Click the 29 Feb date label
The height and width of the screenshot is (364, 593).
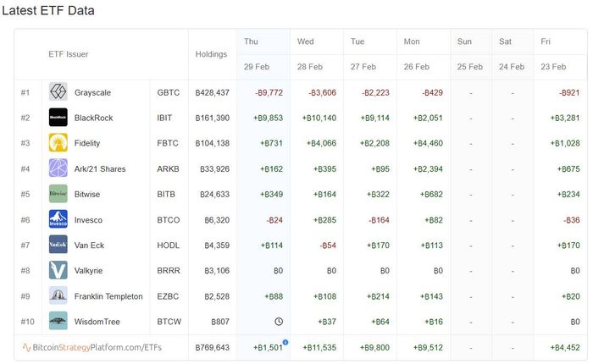(x=257, y=67)
